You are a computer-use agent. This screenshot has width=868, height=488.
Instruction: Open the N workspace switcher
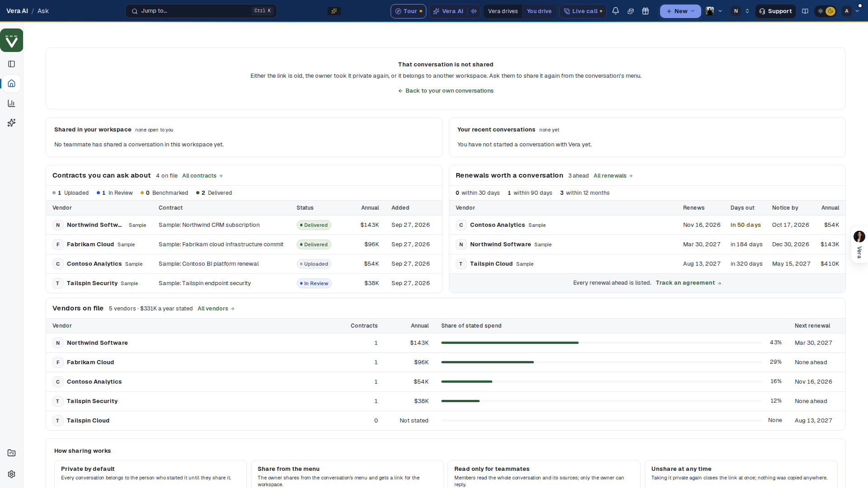pos(741,11)
